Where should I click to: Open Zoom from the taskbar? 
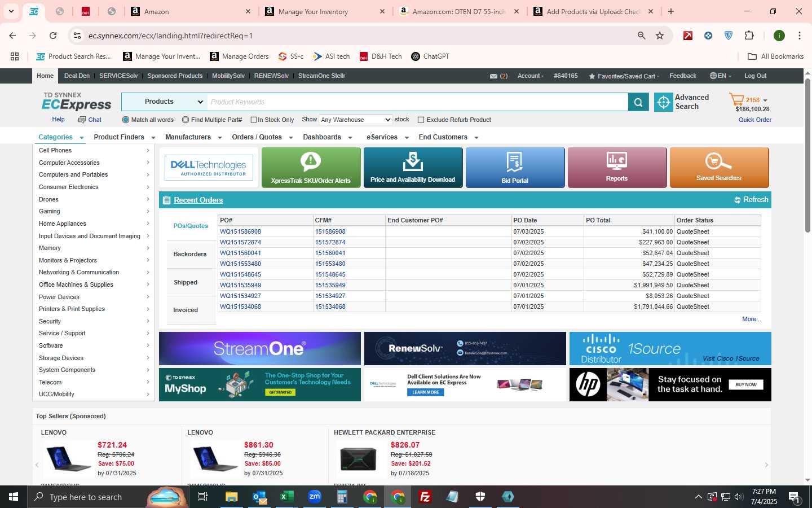(x=315, y=497)
